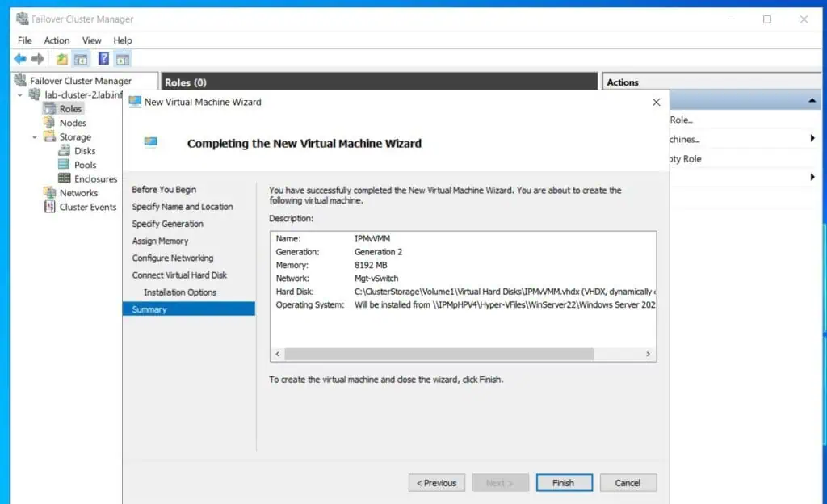827x504 pixels.
Task: Toggle the Show/Hide Action Pane toolbar icon
Action: click(123, 59)
